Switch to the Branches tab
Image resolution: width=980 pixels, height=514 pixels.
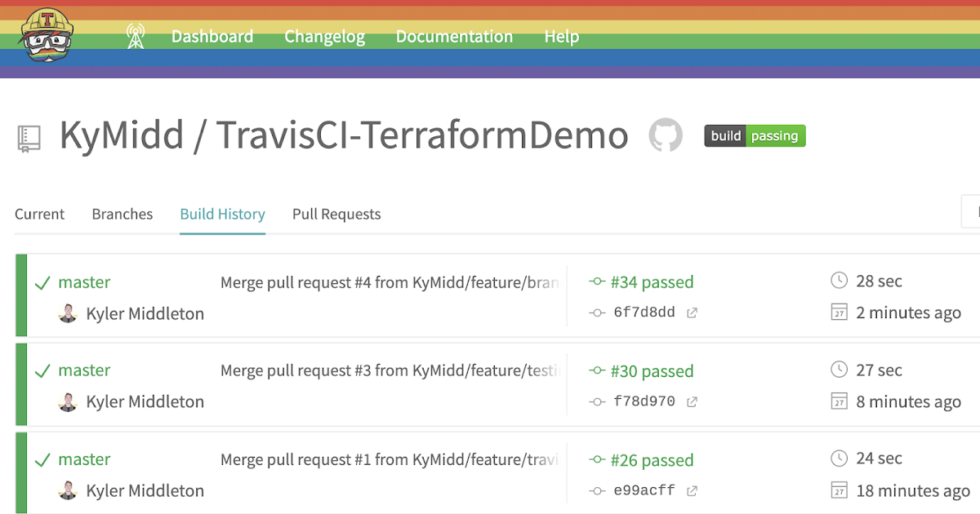click(122, 214)
